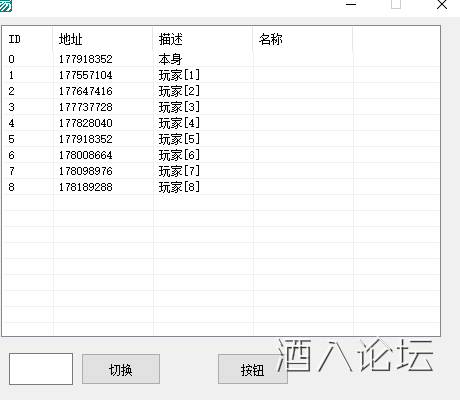
Task: Click the 按钮 button
Action: point(253,369)
